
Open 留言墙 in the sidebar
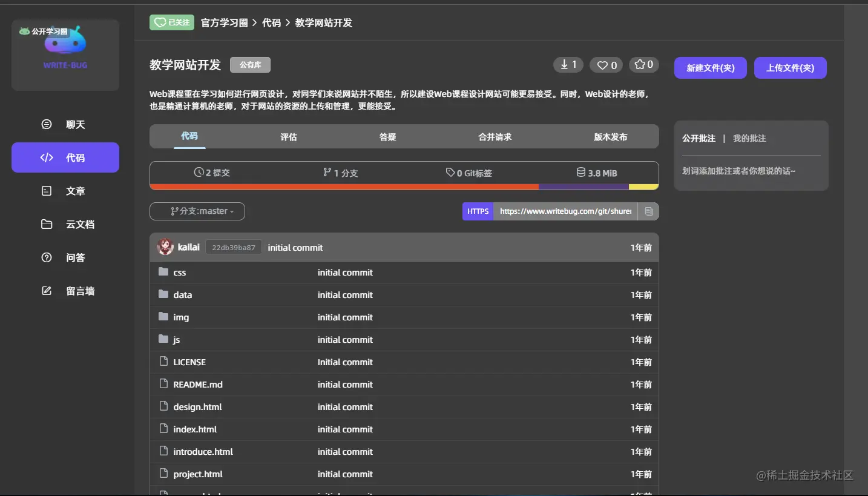click(x=65, y=291)
